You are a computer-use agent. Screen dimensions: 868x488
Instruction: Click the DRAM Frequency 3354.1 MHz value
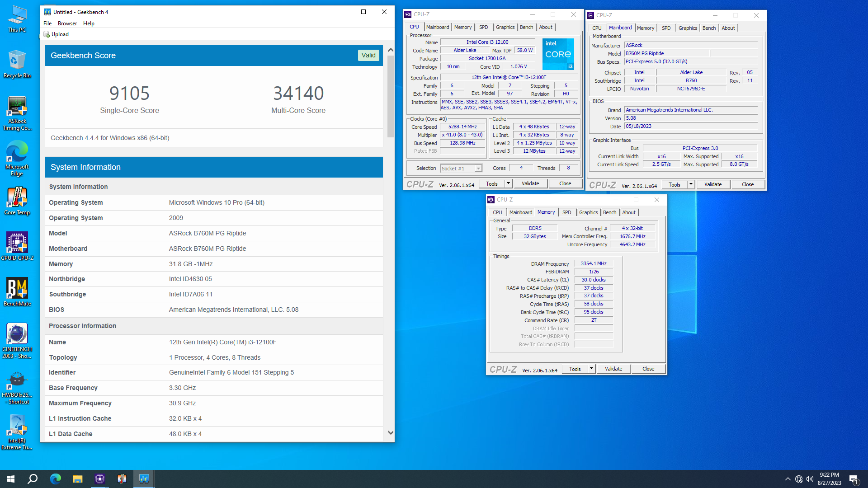click(x=594, y=263)
